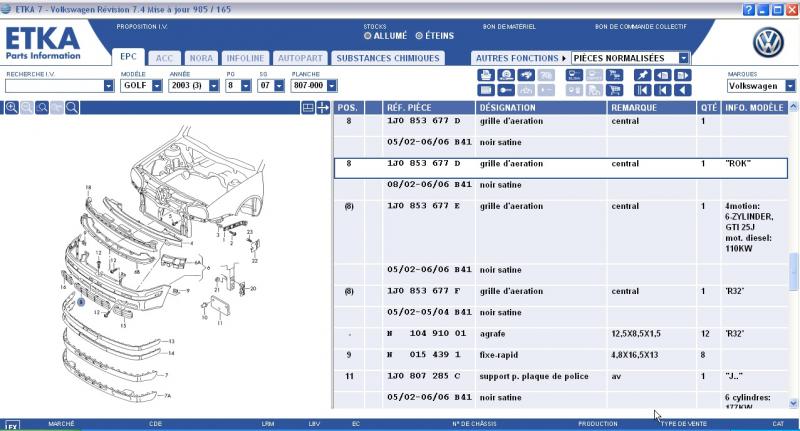This screenshot has width=800, height=431.
Task: Click BON DE COMMANDE COLLECTIF
Action: (641, 27)
